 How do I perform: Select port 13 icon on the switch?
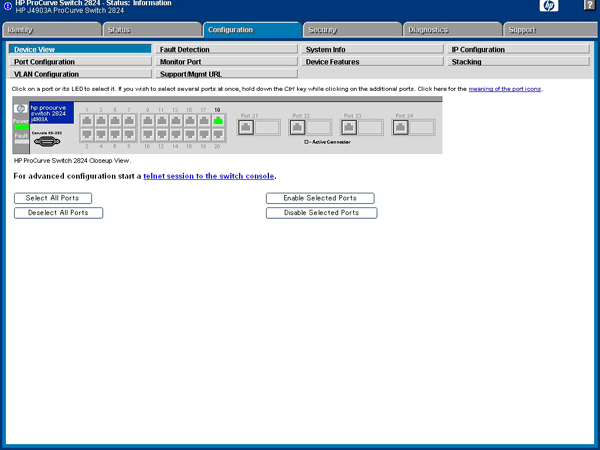[176, 121]
